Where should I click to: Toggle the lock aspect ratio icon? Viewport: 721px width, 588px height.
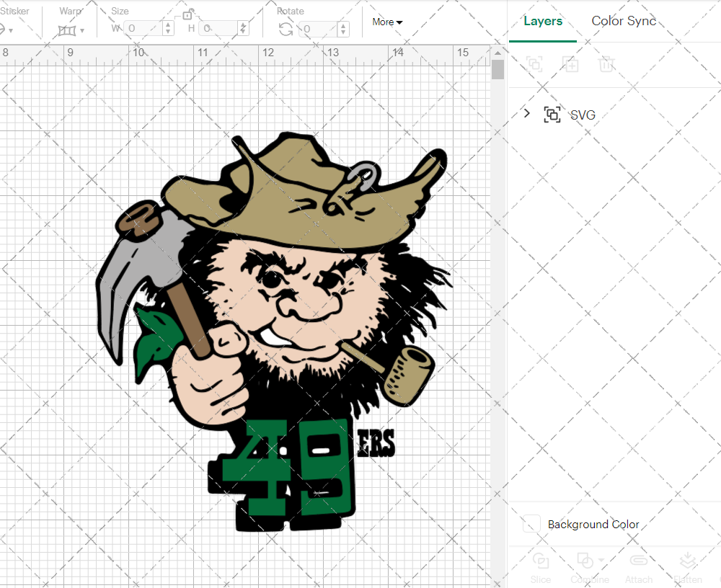(187, 14)
